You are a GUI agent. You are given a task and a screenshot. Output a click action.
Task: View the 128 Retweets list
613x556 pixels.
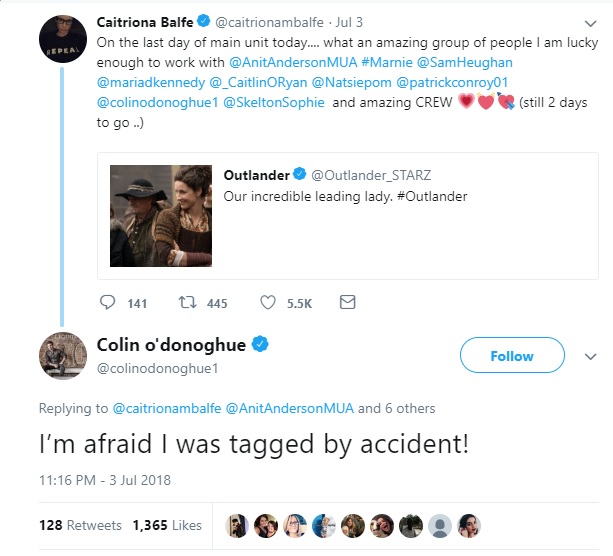point(80,525)
